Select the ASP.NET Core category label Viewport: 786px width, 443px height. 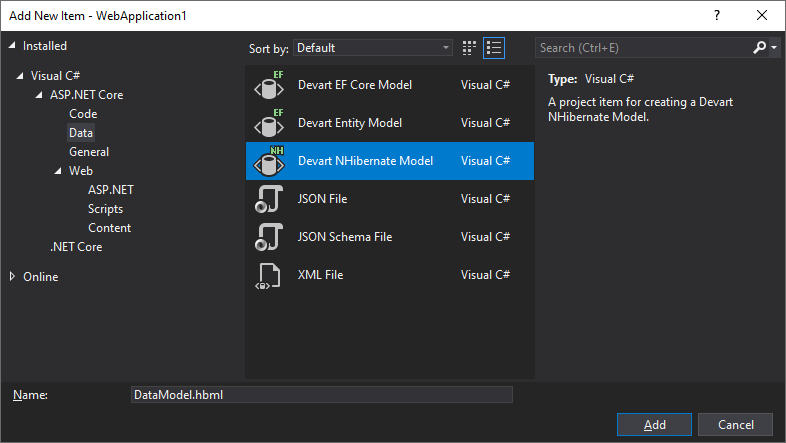[86, 95]
